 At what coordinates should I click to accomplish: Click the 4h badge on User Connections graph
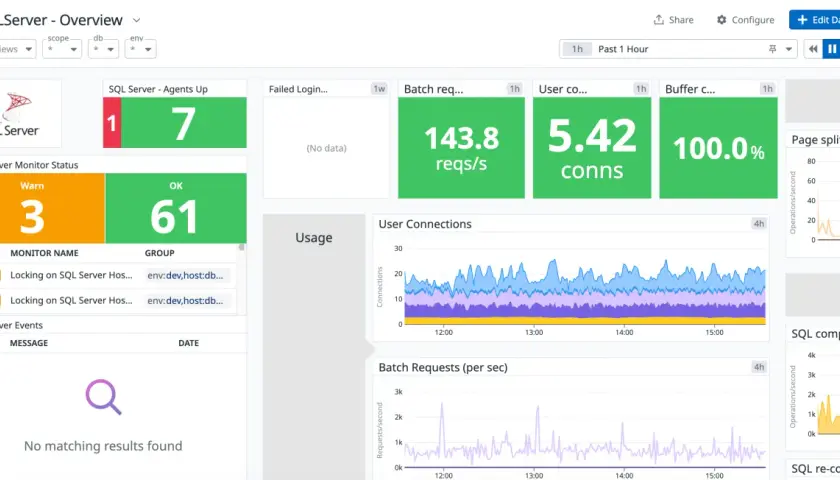[759, 223]
